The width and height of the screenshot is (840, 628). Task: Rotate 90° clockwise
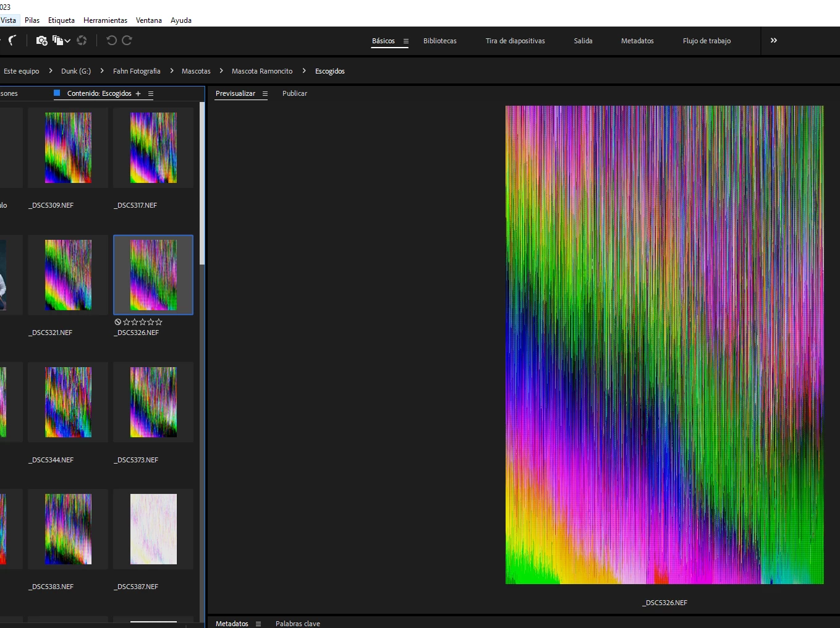[127, 40]
